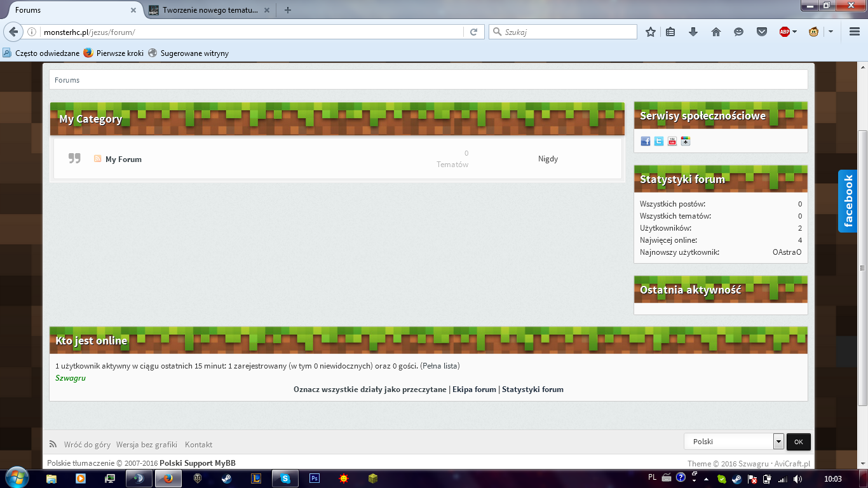Save page to Pocket icon
This screenshot has width=868, height=488.
tap(762, 32)
